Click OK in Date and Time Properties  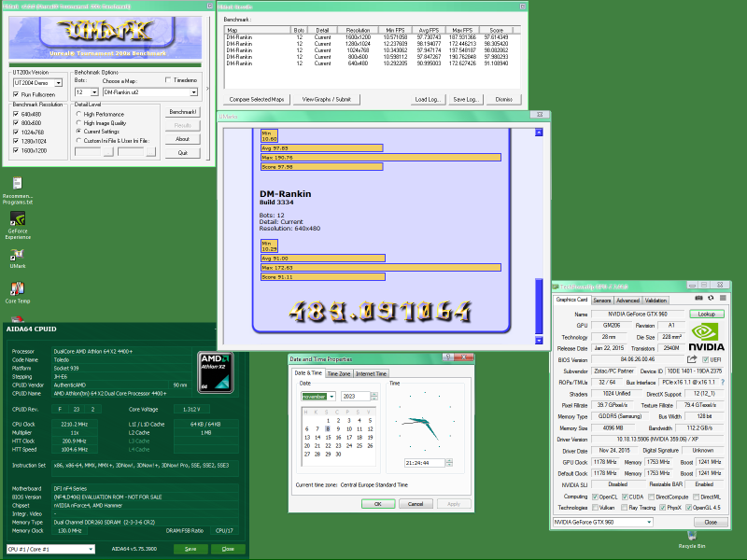[378, 504]
